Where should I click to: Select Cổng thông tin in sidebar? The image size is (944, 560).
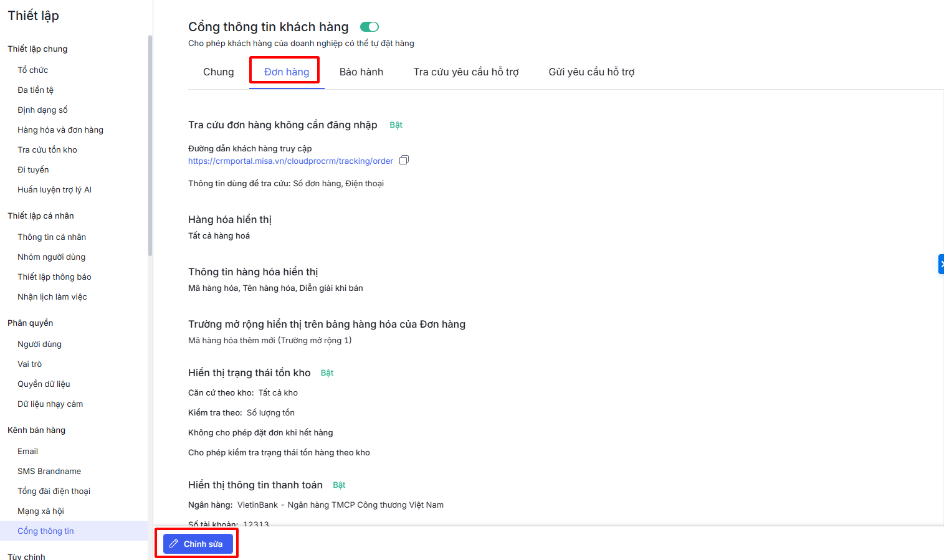click(x=45, y=531)
